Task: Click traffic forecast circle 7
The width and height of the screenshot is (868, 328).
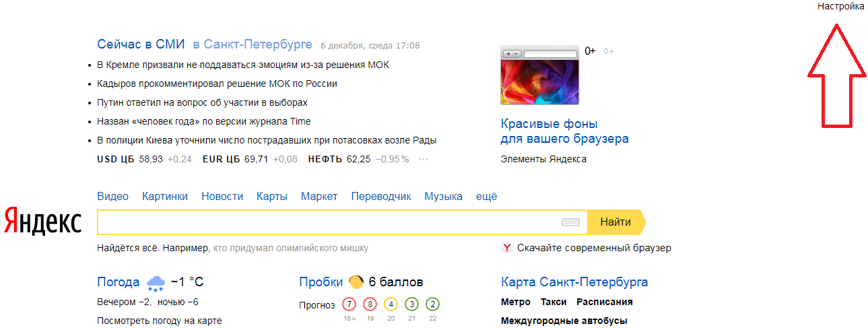Action: [x=349, y=304]
